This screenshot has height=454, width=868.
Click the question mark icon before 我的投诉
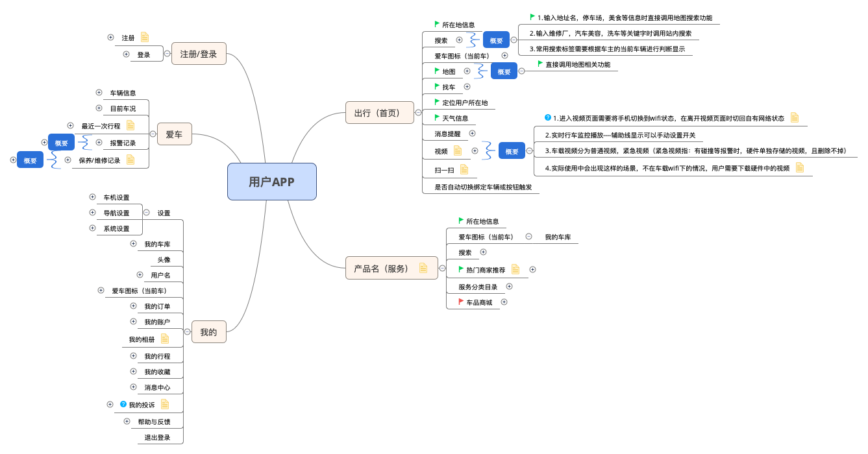(x=123, y=404)
